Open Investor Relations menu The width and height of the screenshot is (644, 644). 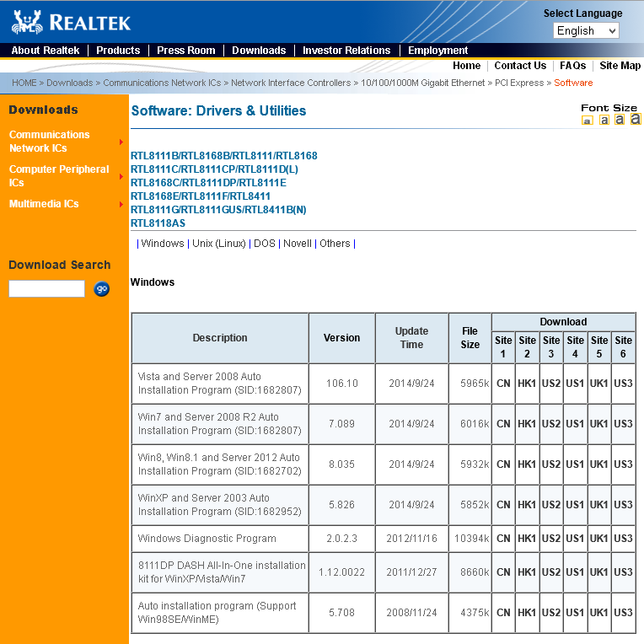[346, 50]
